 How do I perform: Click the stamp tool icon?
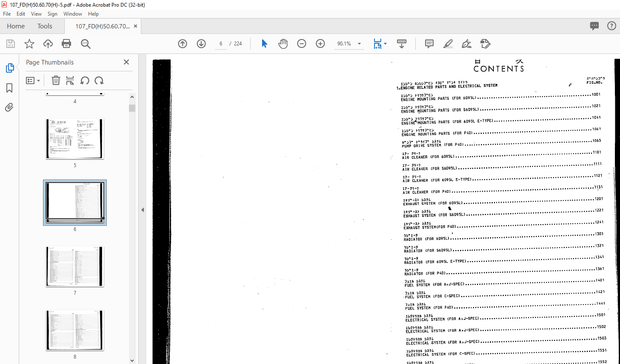click(486, 44)
